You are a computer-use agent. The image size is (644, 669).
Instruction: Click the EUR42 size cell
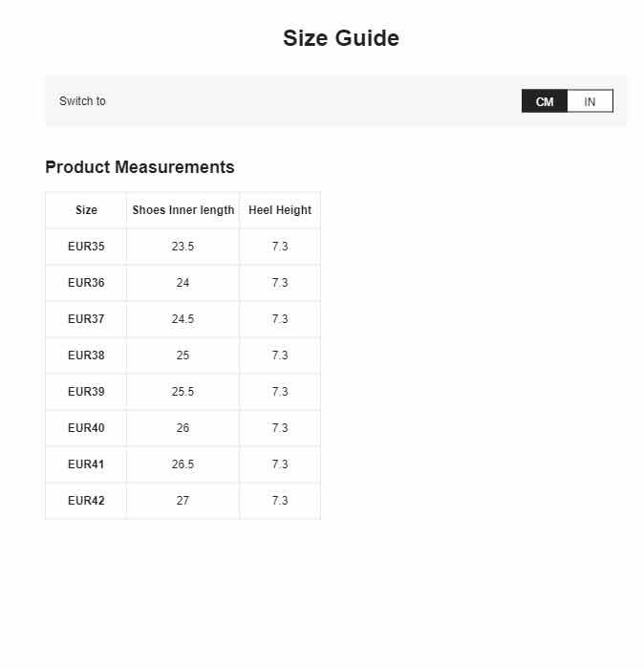point(86,500)
